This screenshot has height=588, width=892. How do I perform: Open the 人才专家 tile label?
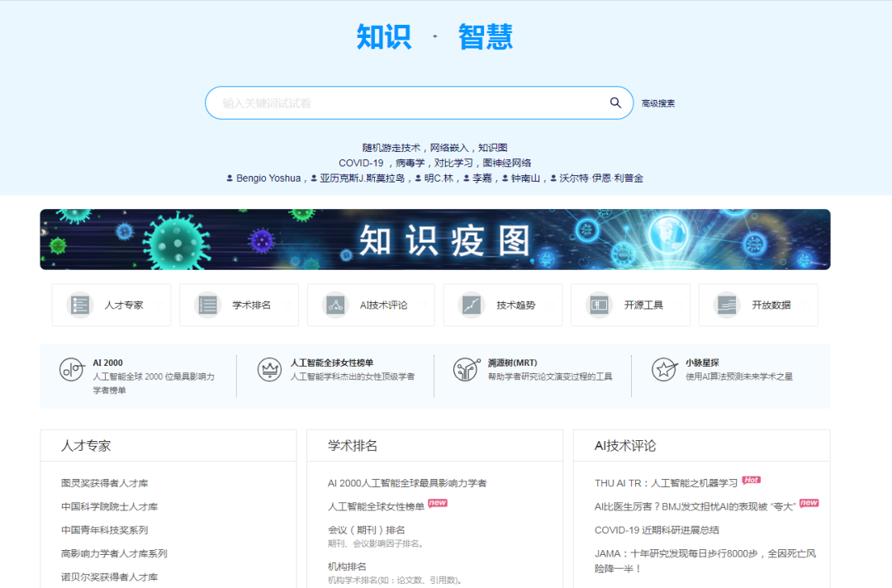click(x=124, y=306)
